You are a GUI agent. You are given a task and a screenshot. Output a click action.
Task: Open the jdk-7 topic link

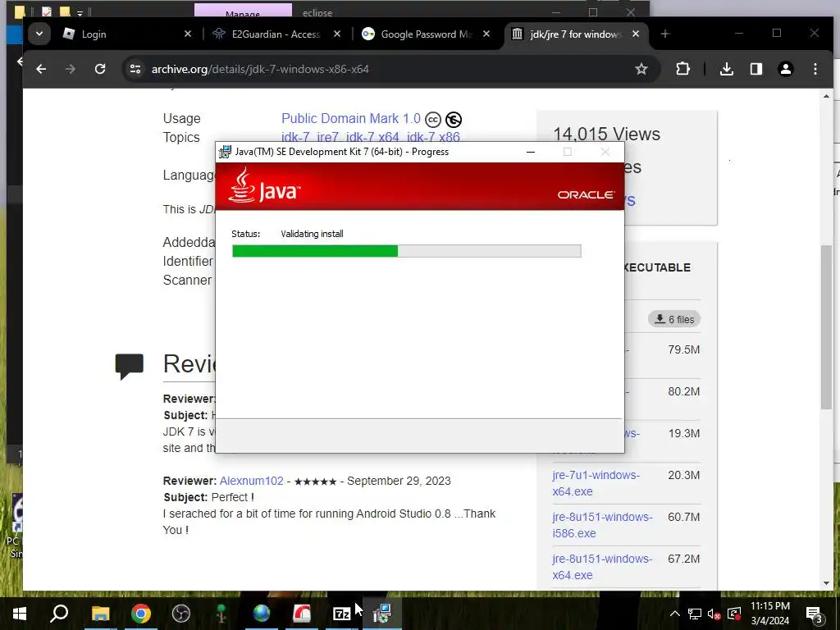(294, 137)
